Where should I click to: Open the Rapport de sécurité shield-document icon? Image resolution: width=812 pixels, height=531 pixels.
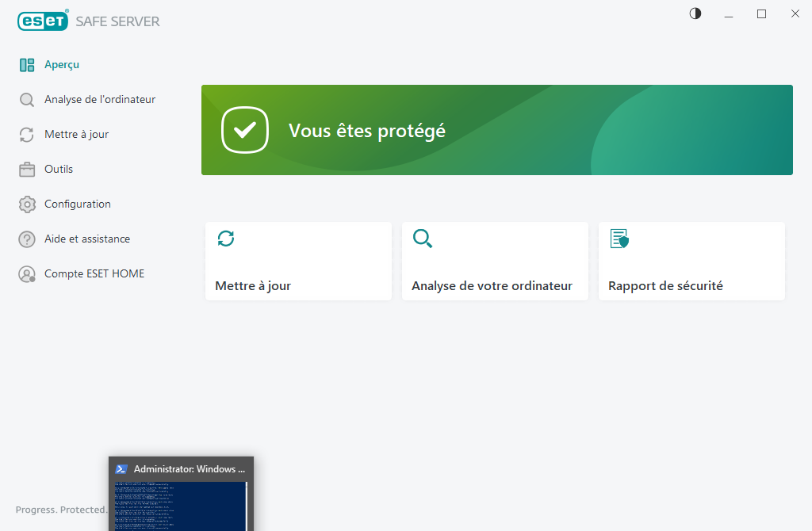click(x=619, y=238)
